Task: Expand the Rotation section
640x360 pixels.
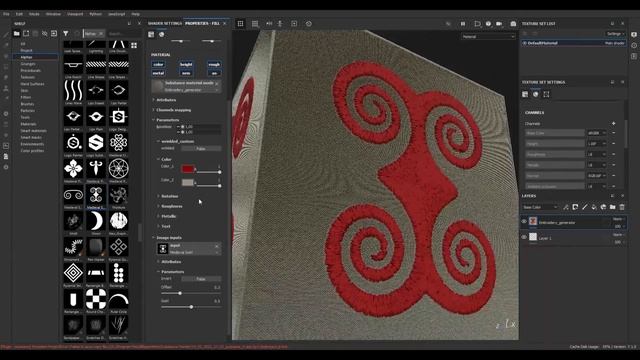Action: point(169,196)
